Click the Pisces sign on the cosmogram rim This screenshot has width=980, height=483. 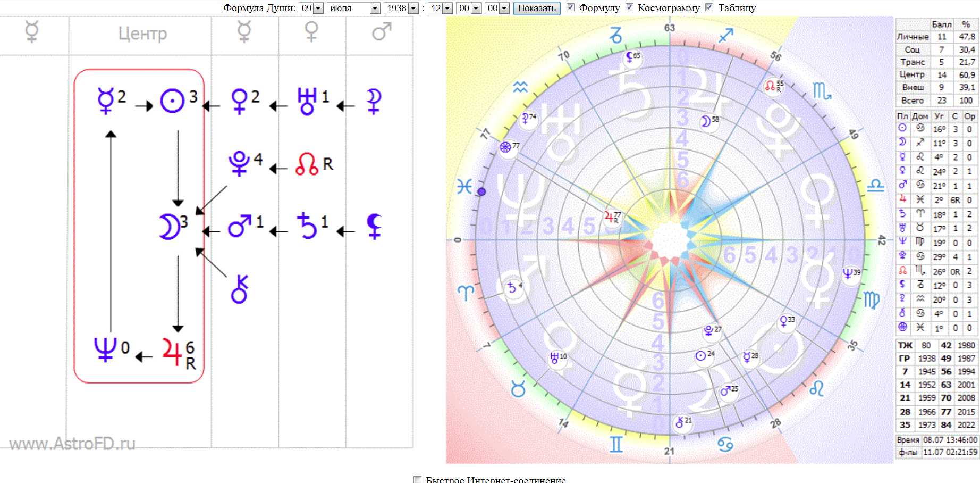464,186
